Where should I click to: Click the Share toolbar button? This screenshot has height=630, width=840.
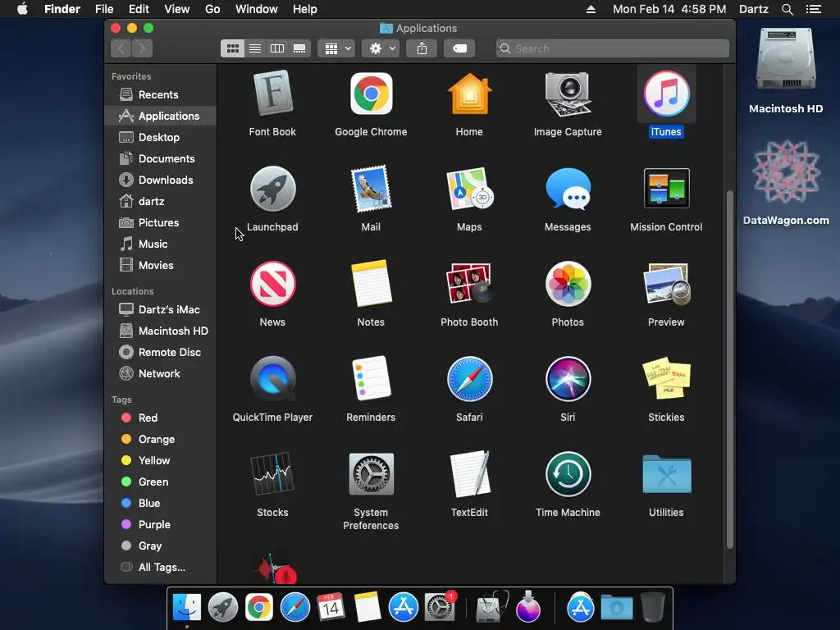coord(422,48)
